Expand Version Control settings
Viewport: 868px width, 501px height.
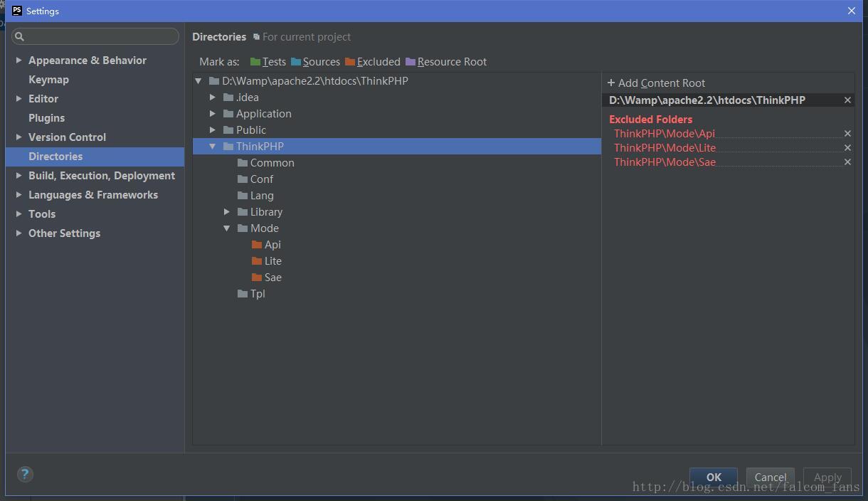point(18,137)
